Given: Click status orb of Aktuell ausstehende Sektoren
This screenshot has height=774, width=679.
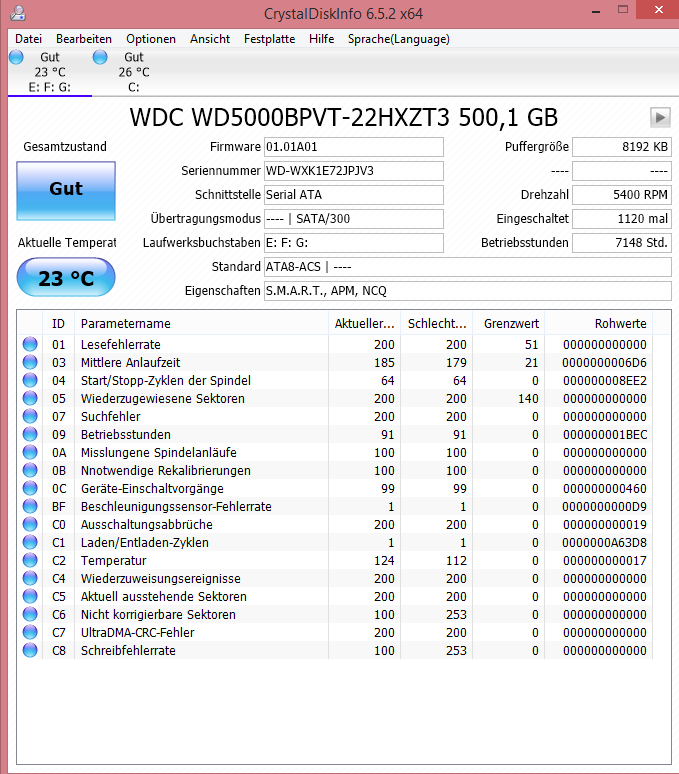Looking at the screenshot, I should click(x=30, y=596).
